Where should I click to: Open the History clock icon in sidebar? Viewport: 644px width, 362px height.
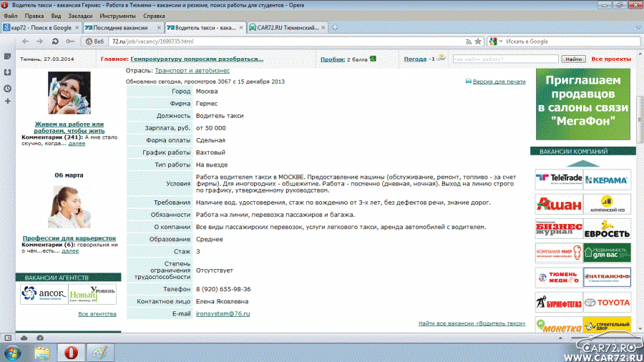pyautogui.click(x=7, y=88)
